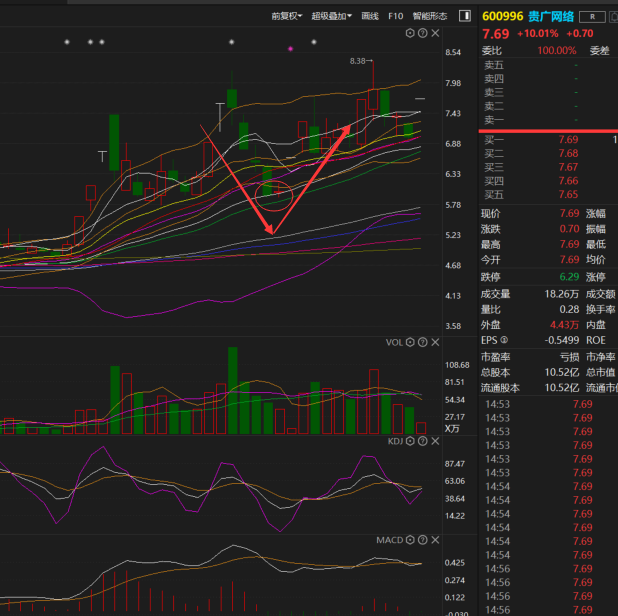Toggle the split panel layout icon
Viewport: 618px width, 616px height.
[x=466, y=16]
